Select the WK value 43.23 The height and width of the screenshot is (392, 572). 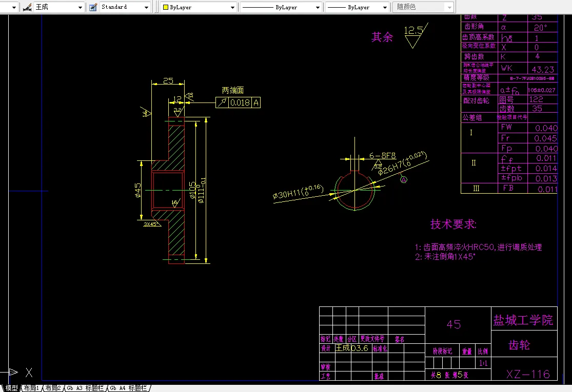coord(543,69)
